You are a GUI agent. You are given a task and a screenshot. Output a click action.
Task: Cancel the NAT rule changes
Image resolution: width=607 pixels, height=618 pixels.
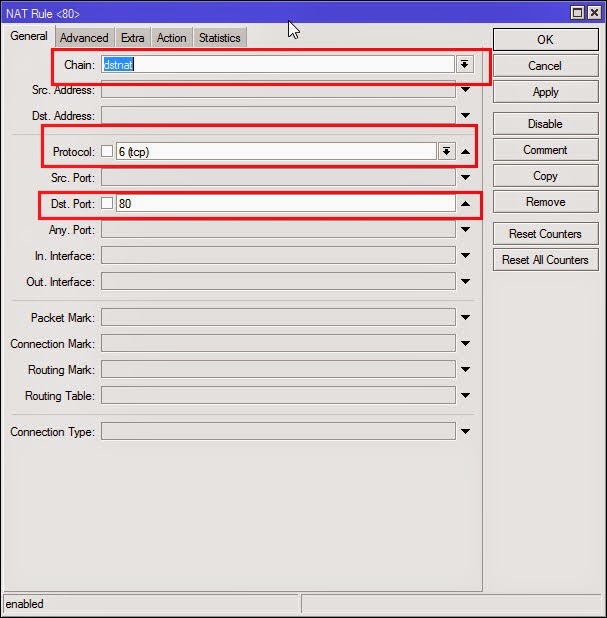pos(546,65)
